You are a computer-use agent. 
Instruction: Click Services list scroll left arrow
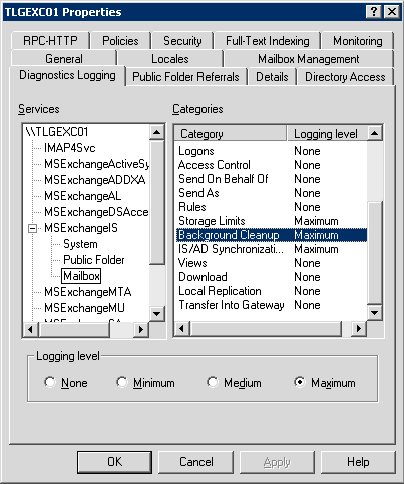coord(31,329)
